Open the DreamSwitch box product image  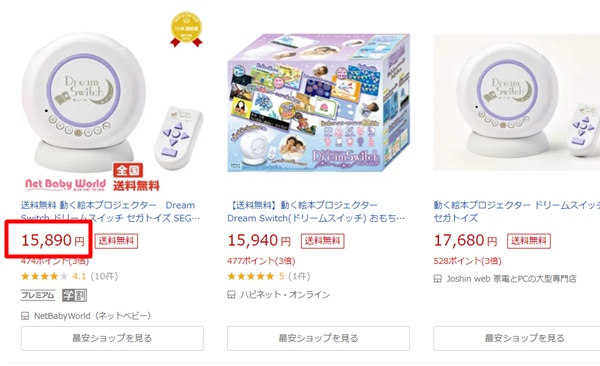[x=318, y=103]
